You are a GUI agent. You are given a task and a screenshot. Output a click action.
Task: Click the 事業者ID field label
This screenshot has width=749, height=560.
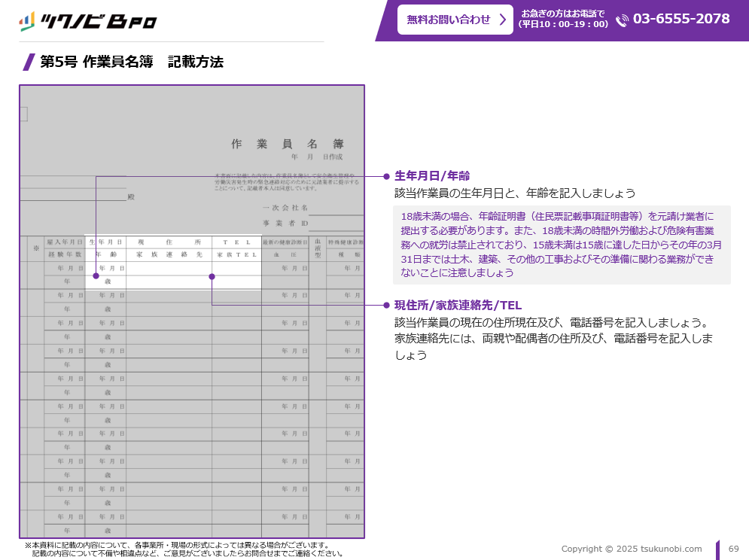(285, 223)
